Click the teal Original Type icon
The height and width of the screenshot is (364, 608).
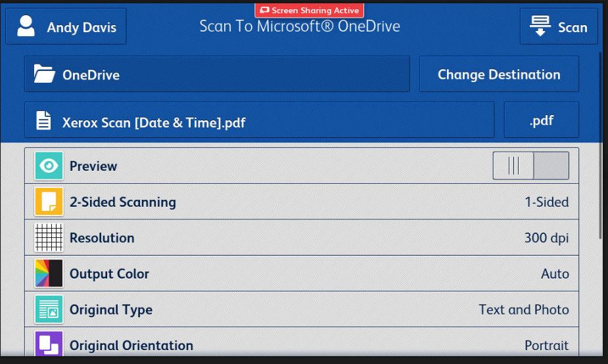pos(49,309)
